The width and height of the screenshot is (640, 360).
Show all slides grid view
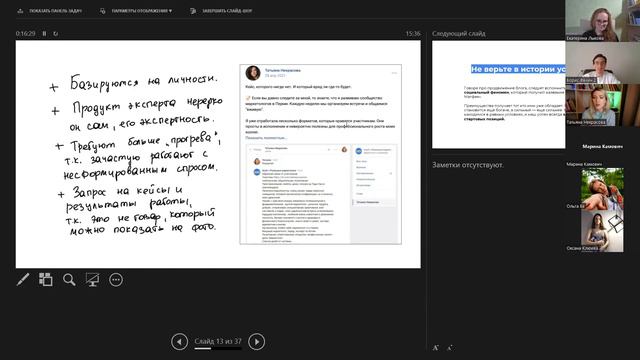coord(45,280)
